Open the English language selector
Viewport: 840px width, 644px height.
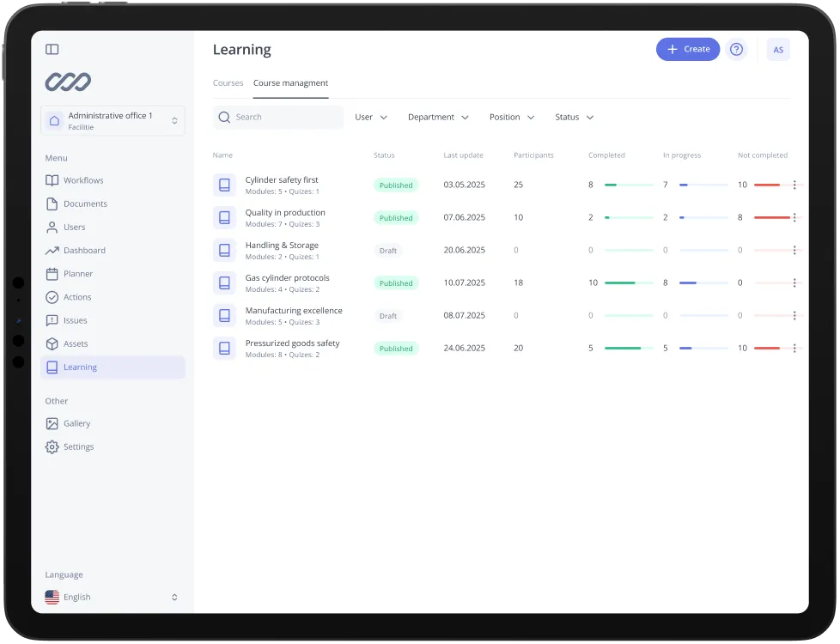112,597
